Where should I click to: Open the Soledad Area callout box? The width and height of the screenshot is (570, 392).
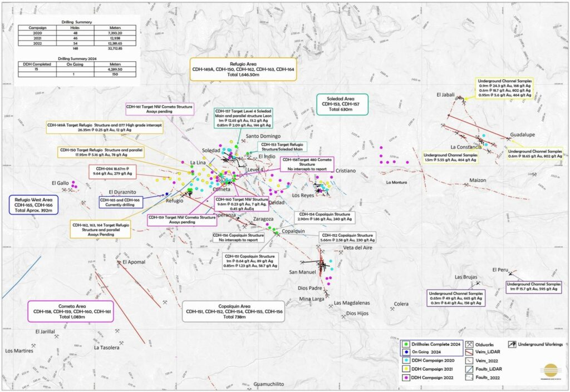tap(339, 104)
